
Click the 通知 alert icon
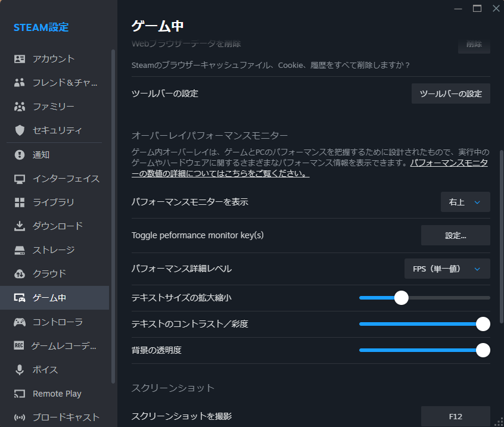[x=20, y=155]
